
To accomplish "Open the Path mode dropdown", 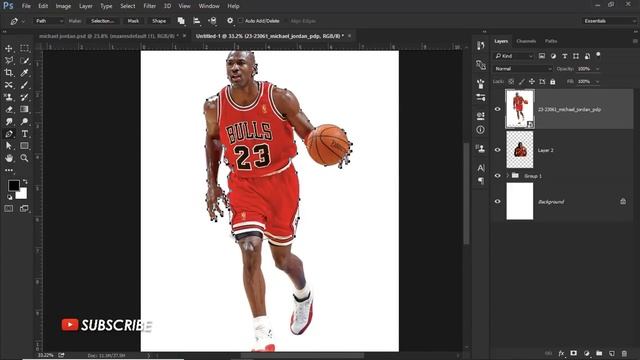I will pos(49,21).
